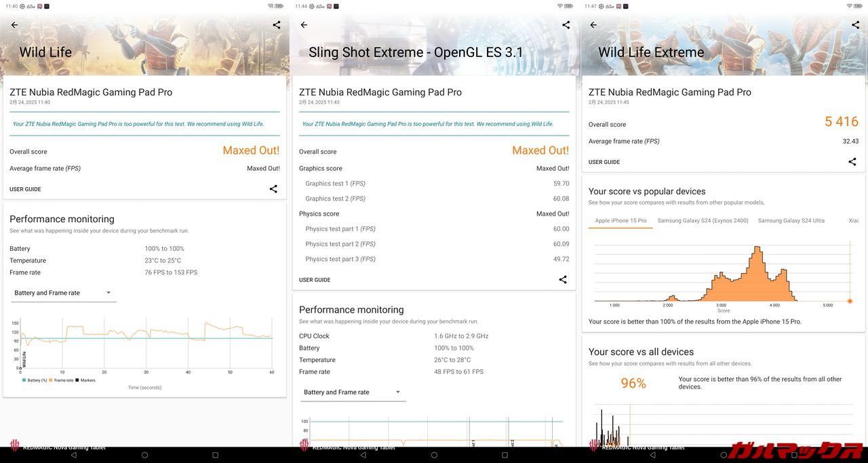This screenshot has height=463, width=868.
Task: Switch to Samsung Galaxy S24 Ultra tab
Action: (x=791, y=221)
